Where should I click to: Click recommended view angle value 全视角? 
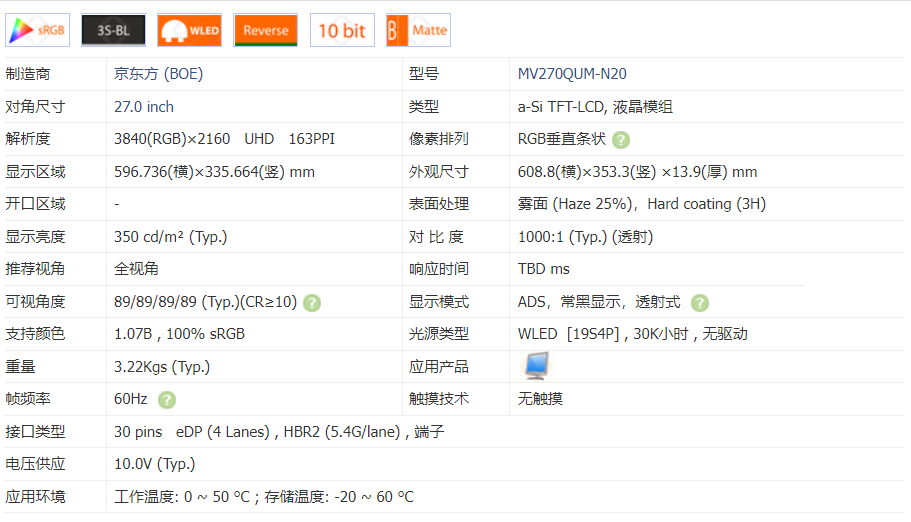click(x=136, y=269)
